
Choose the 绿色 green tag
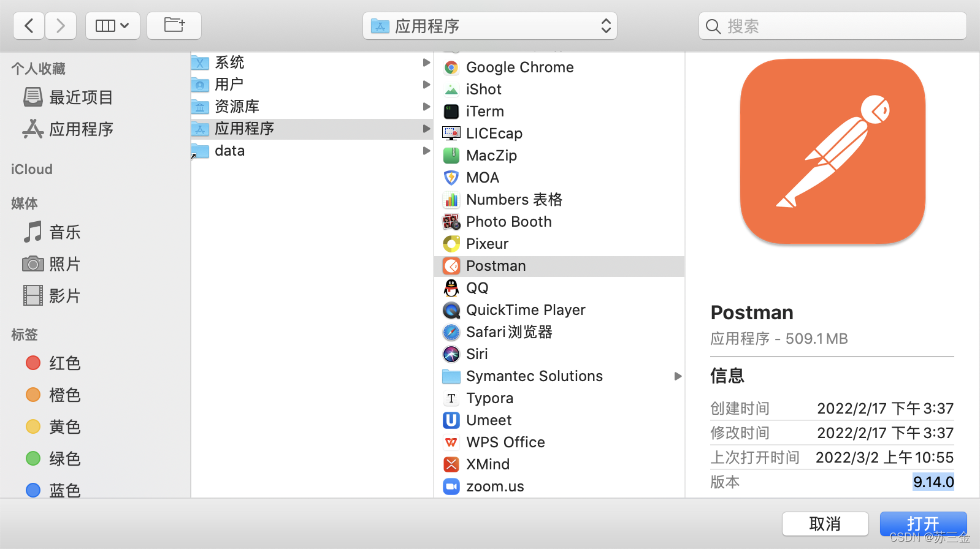[53, 459]
